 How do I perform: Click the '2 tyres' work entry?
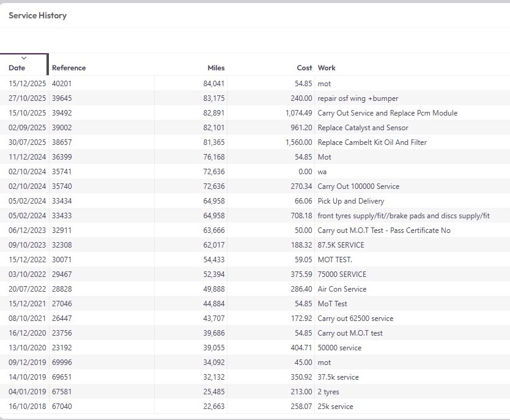tap(328, 392)
